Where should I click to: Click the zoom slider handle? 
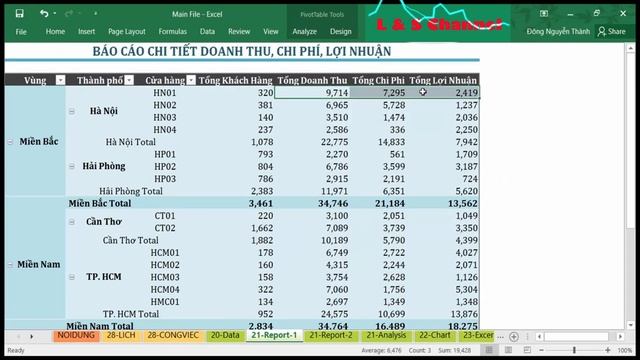[x=574, y=350]
